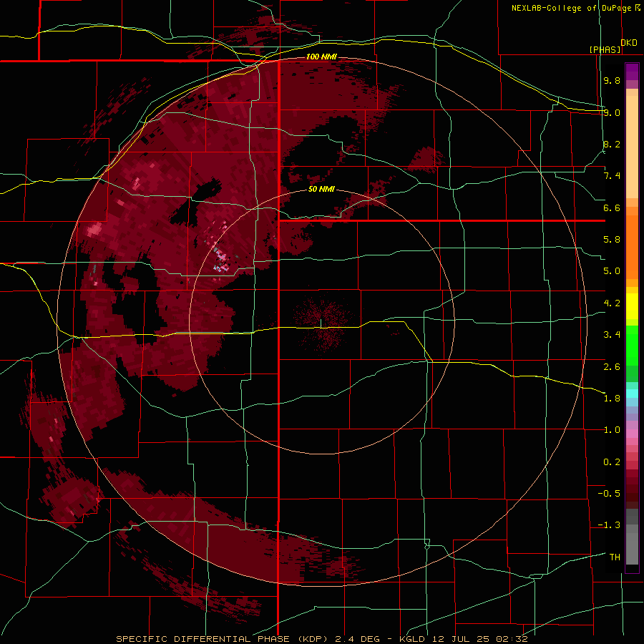Image resolution: width=644 pixels, height=644 pixels.
Task: Select the cyan band of the color bar
Action: pos(632,394)
